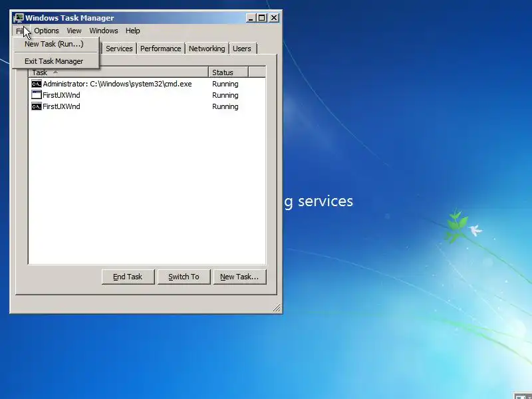
Task: Click the Running status of the first FirstUXWnd
Action: point(225,95)
